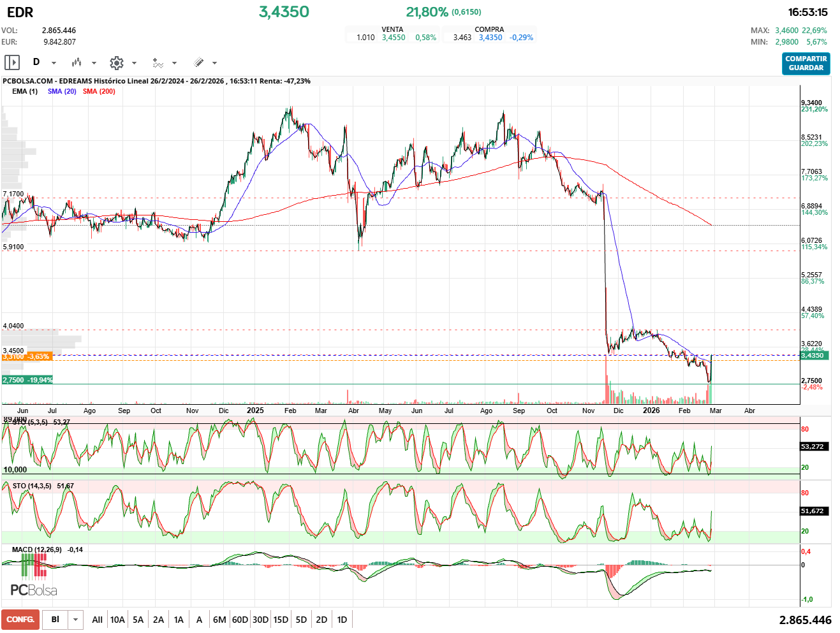The image size is (840, 633).
Task: Click the D daily timeframe button
Action: [36, 62]
